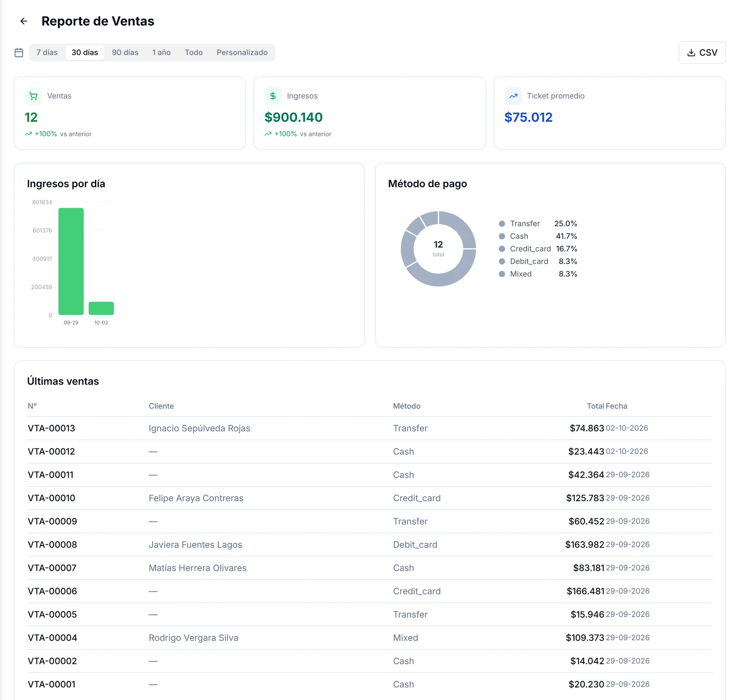
Task: Click the Cliente column header
Action: tap(161, 406)
